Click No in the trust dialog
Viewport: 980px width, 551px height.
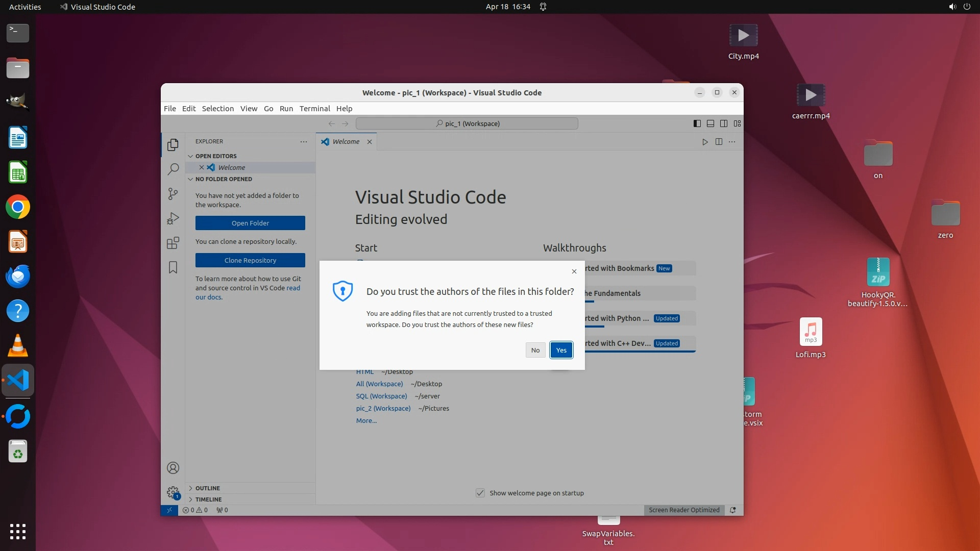click(x=535, y=350)
